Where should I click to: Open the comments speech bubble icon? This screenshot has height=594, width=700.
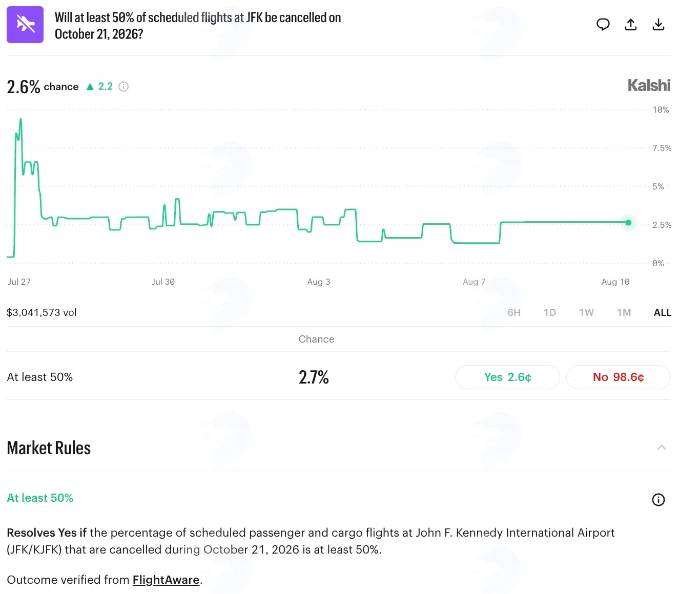coord(603,25)
